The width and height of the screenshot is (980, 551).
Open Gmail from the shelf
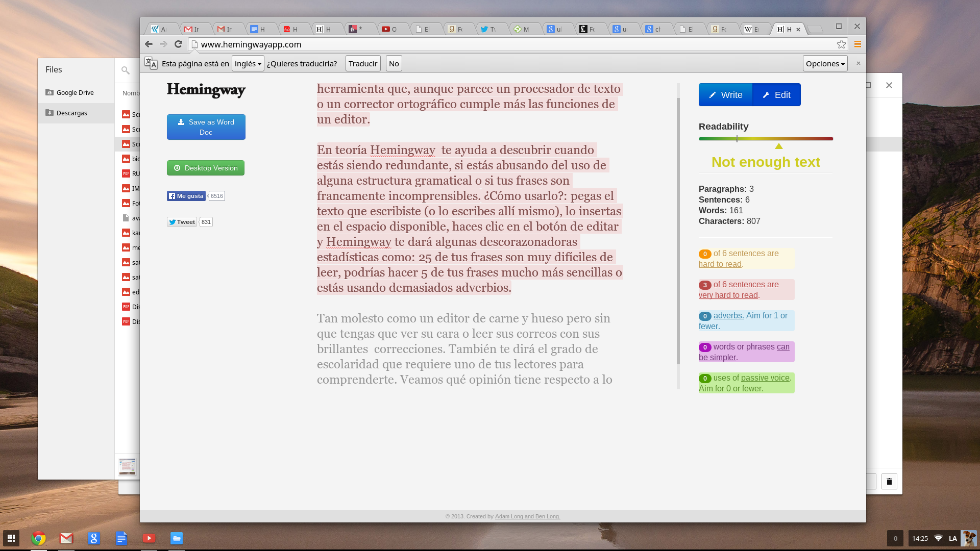click(x=66, y=538)
